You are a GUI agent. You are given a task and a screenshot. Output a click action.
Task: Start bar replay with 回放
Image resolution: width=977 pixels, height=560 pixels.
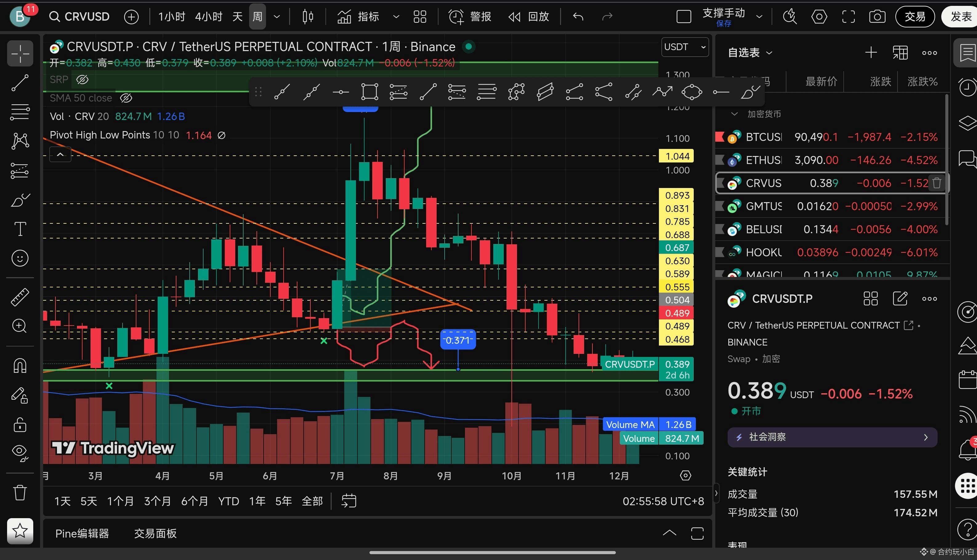pos(528,17)
